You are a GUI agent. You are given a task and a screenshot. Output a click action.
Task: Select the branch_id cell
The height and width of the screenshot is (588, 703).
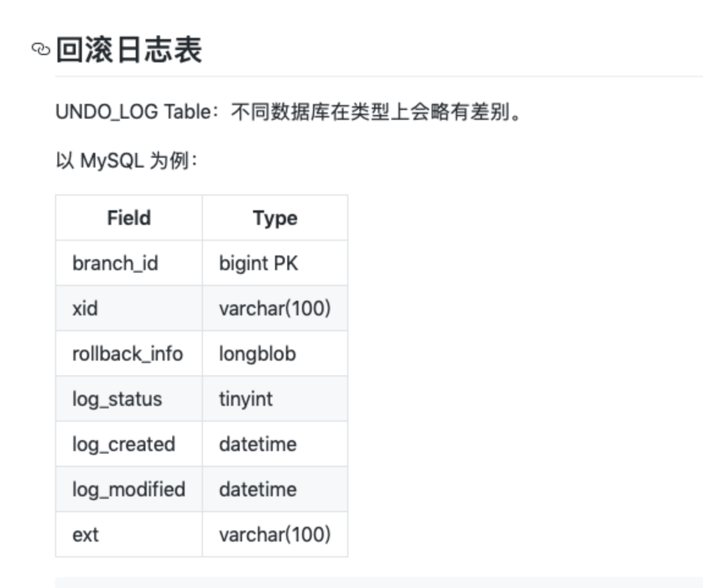coord(129,263)
